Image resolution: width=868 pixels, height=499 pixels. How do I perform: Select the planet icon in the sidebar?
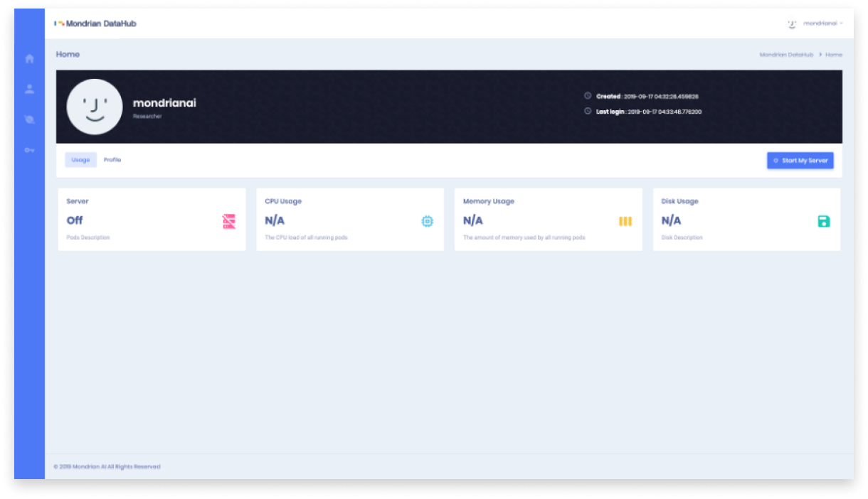(x=29, y=119)
